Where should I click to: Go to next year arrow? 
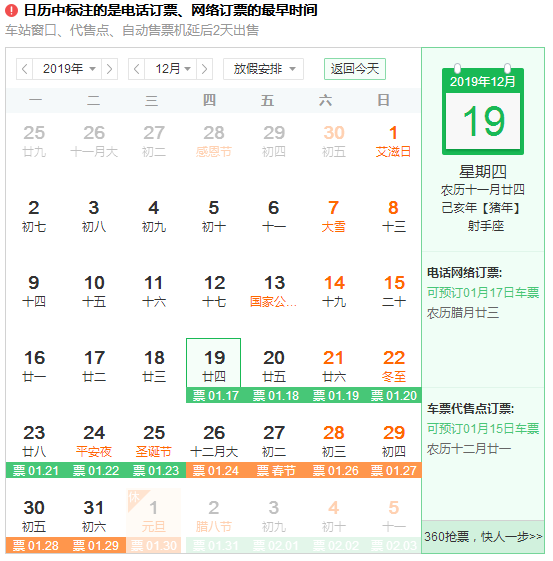pos(109,69)
